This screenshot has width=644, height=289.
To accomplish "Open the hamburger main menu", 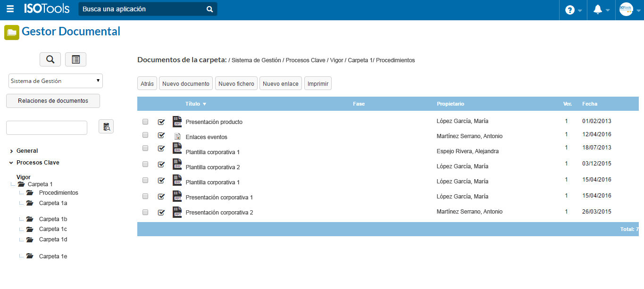I will tap(10, 9).
